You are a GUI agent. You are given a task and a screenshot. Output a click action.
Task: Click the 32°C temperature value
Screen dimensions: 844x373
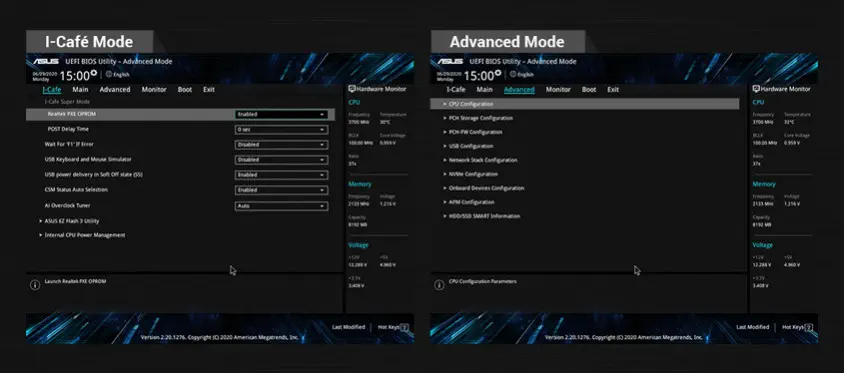click(x=789, y=122)
